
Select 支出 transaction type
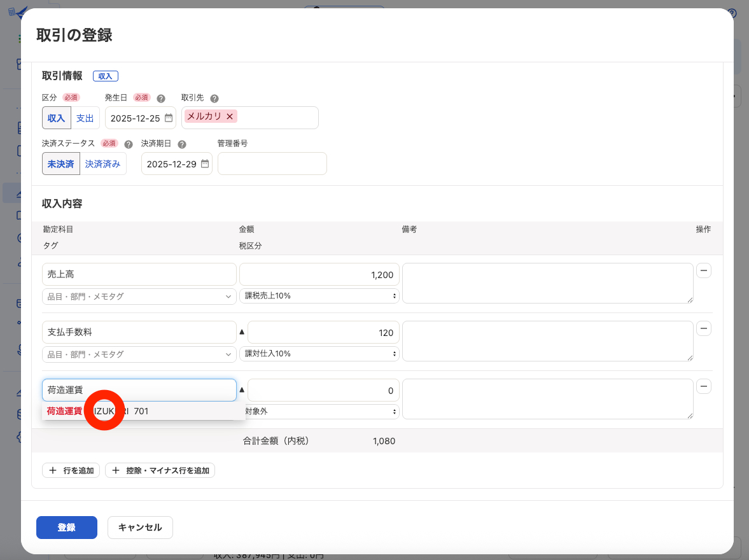85,118
